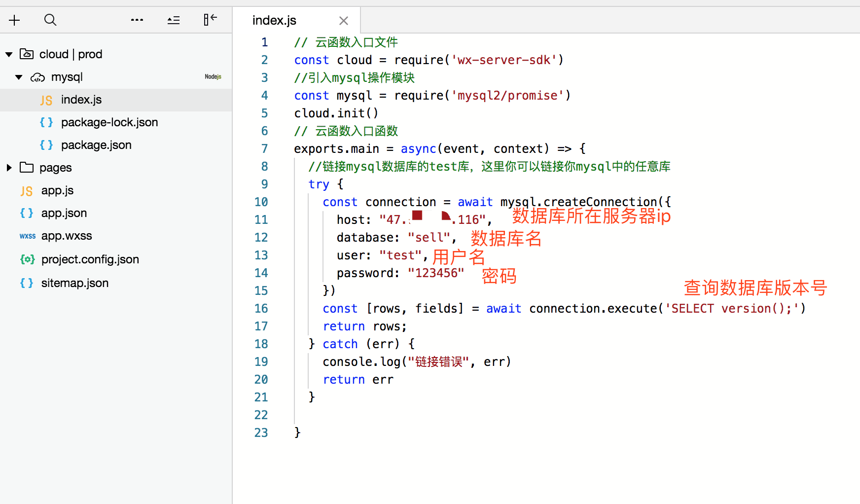Close the index.js tab

coord(344,21)
